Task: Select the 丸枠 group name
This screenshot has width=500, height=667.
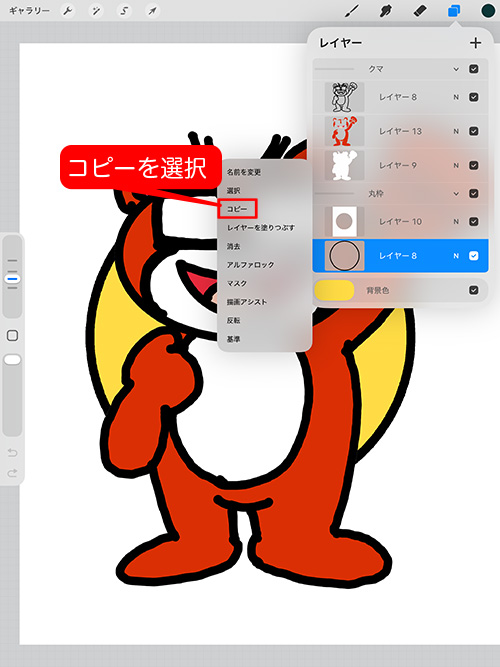Action: pos(376,194)
